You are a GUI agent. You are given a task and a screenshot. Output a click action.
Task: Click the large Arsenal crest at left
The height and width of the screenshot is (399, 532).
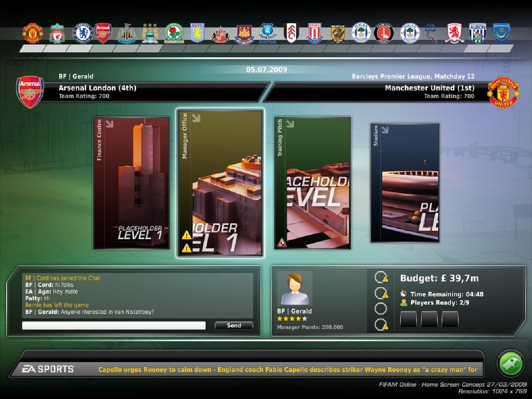coord(30,91)
